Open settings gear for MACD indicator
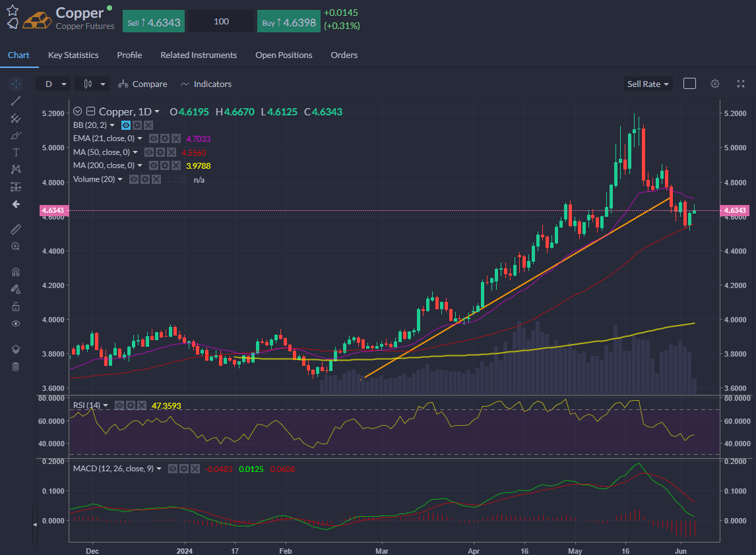 (183, 469)
